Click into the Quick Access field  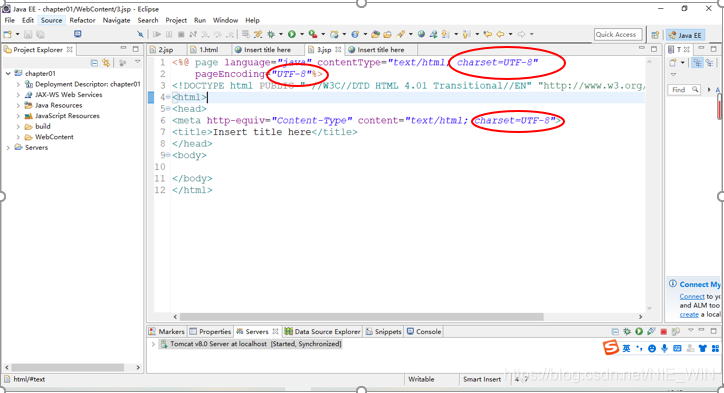(x=617, y=35)
